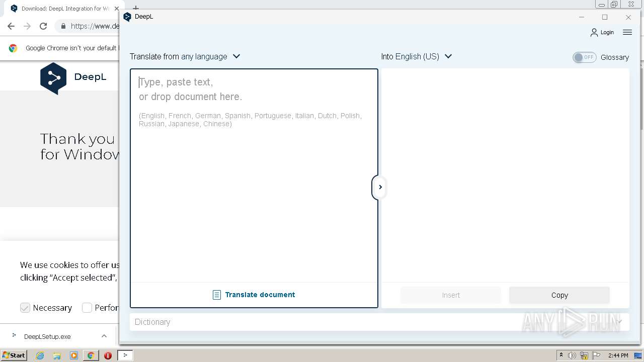Click the swap arrow between text panels
644x362 pixels.
click(380, 187)
